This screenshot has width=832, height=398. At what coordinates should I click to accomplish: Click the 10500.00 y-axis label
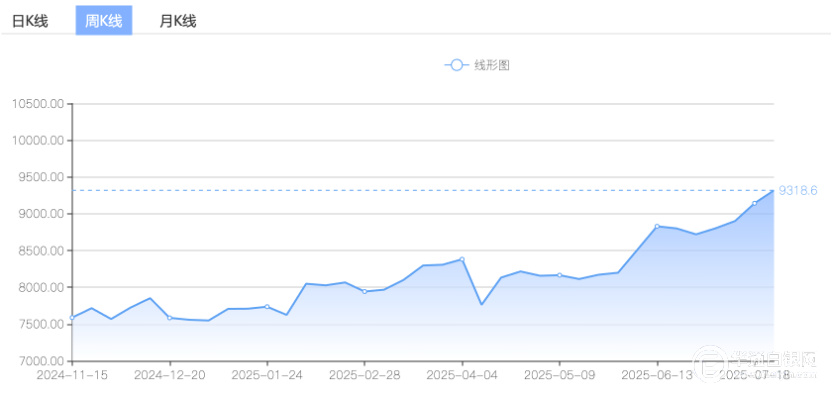pos(37,104)
